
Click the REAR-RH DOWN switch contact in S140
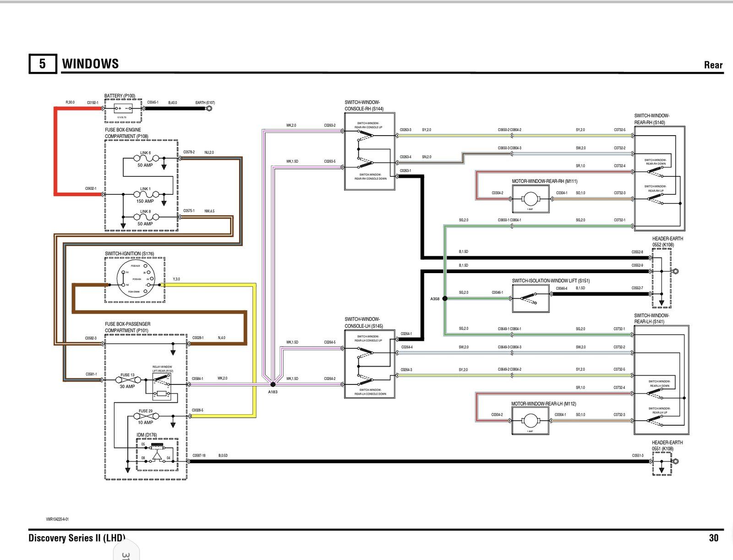(x=655, y=171)
